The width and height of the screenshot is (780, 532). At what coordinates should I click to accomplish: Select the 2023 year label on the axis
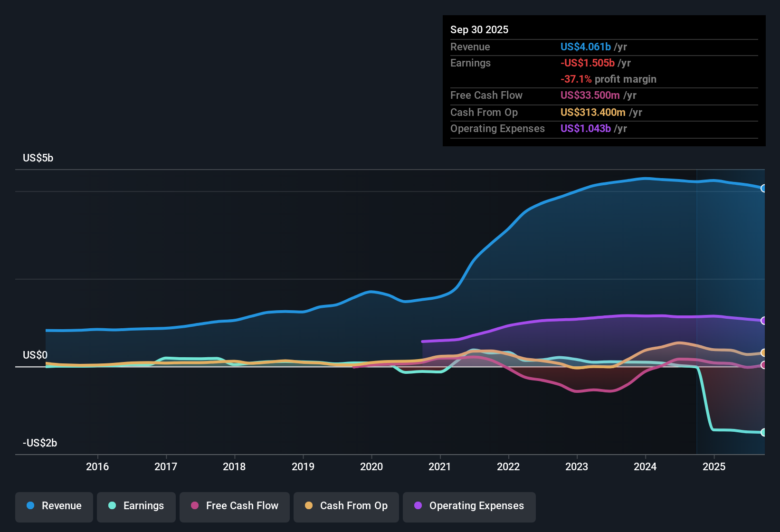point(577,467)
